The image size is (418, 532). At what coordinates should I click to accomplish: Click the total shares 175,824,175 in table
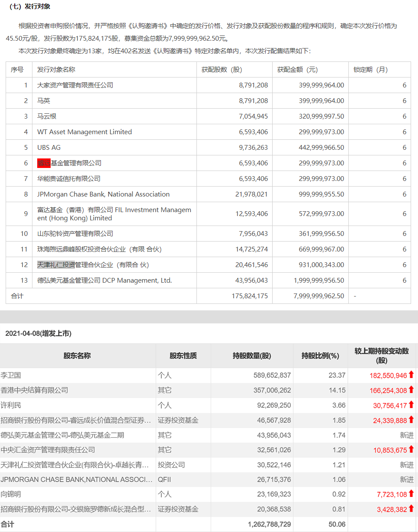click(250, 296)
